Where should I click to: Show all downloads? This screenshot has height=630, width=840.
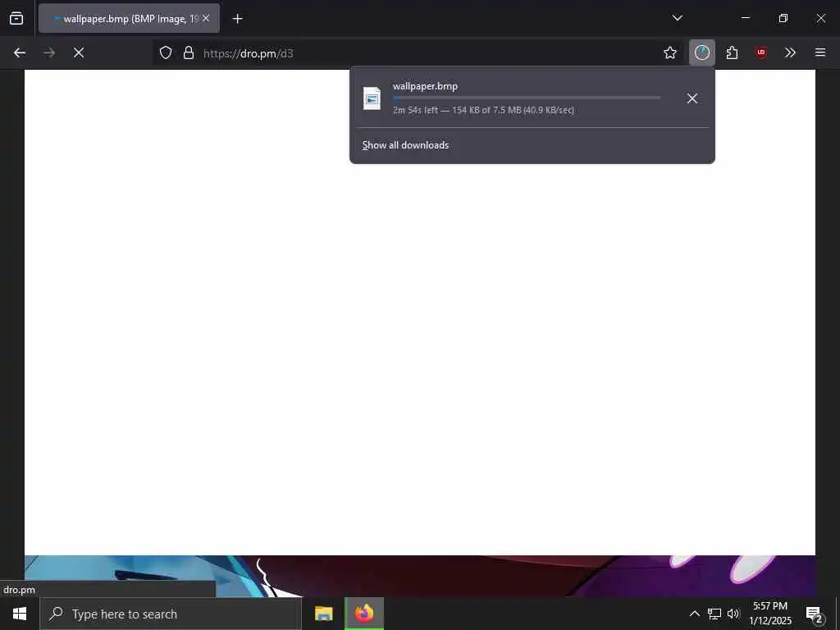pos(405,145)
